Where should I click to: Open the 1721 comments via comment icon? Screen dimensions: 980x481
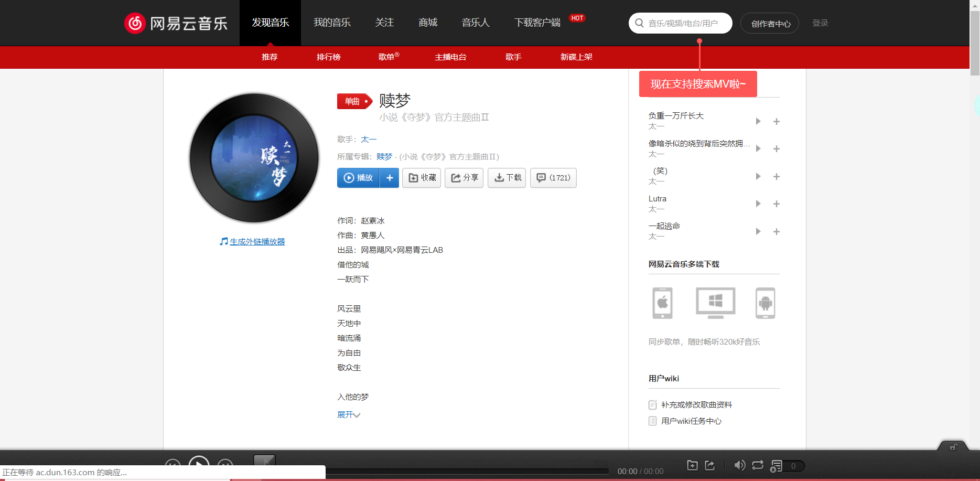pyautogui.click(x=553, y=178)
